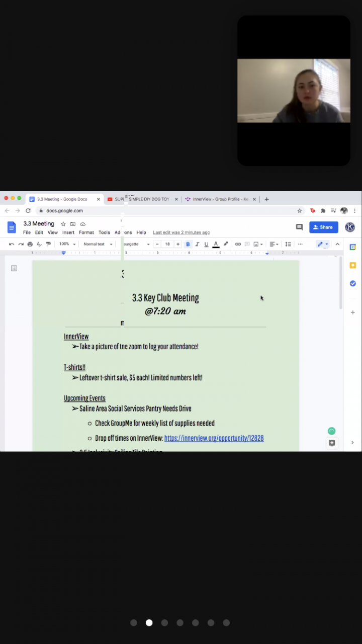Screen dimensions: 362x644
Task: Open the Edit menu
Action: 39,232
